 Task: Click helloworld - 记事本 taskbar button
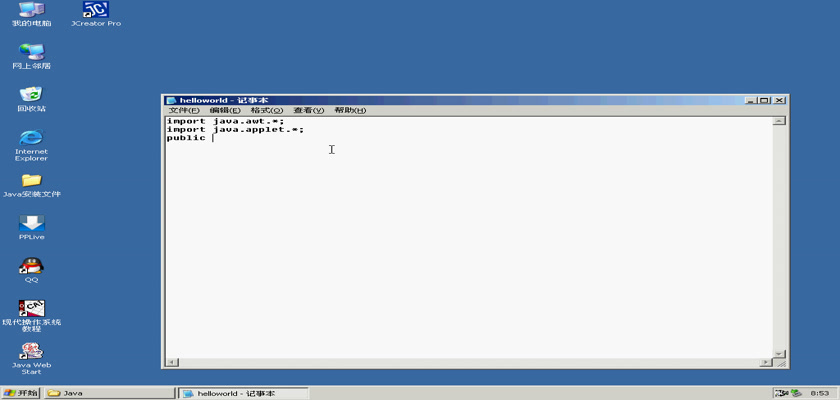point(244,393)
